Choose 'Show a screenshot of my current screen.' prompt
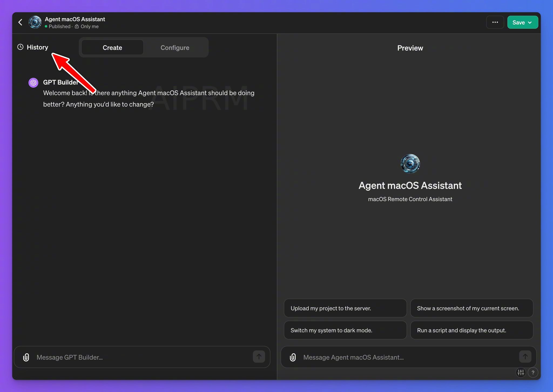553x392 pixels. pyautogui.click(x=472, y=308)
